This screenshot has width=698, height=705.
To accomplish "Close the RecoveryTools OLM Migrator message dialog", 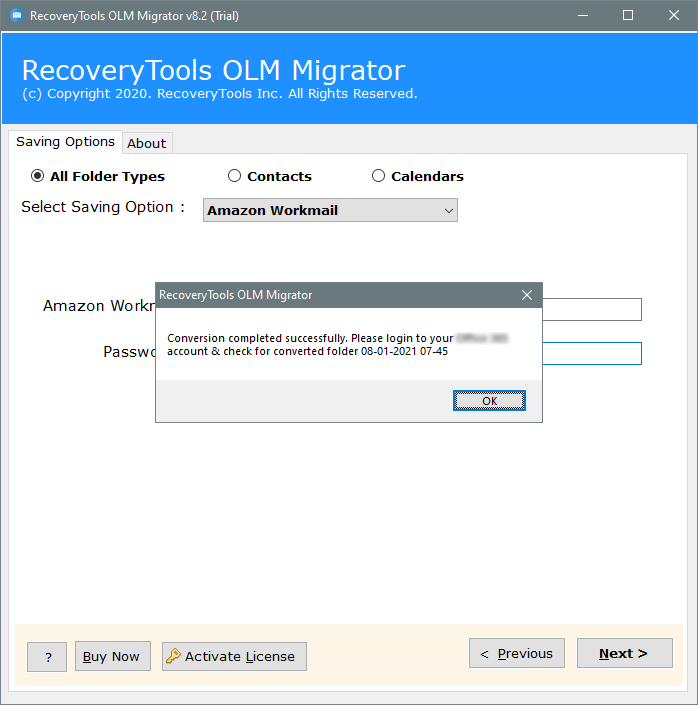I will pyautogui.click(x=527, y=295).
